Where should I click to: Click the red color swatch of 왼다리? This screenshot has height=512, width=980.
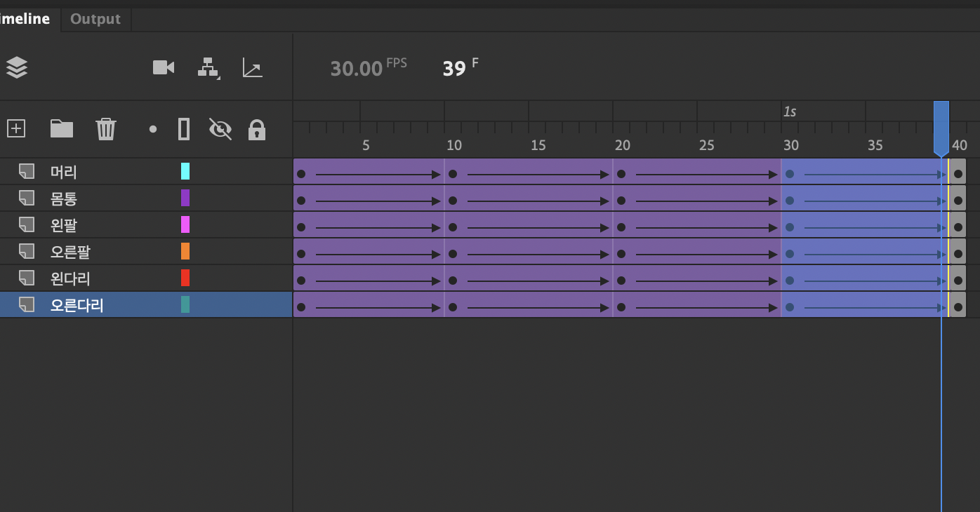[x=185, y=278]
